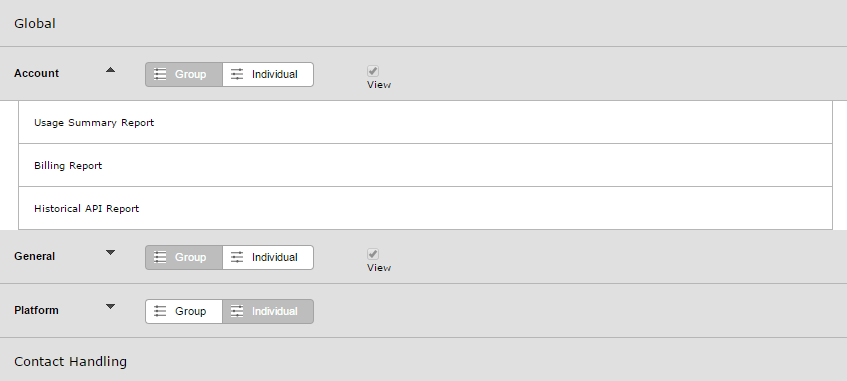Select the Historical API Report row
The height and width of the screenshot is (381, 847).
pyautogui.click(x=426, y=208)
